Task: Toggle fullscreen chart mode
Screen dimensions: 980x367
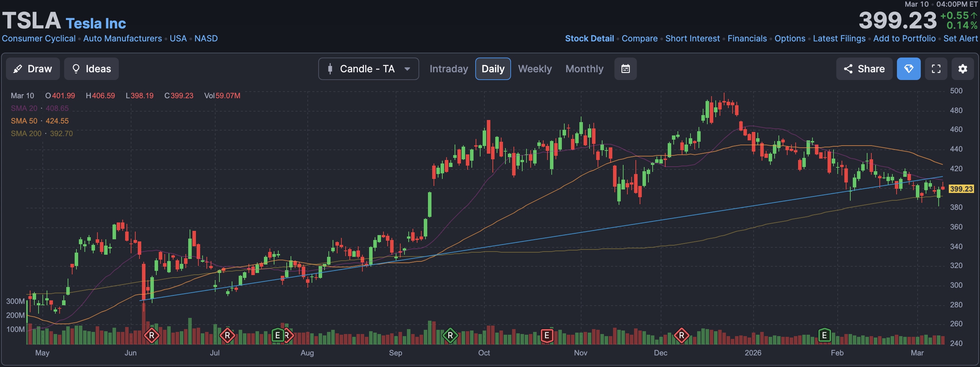Action: click(x=936, y=69)
